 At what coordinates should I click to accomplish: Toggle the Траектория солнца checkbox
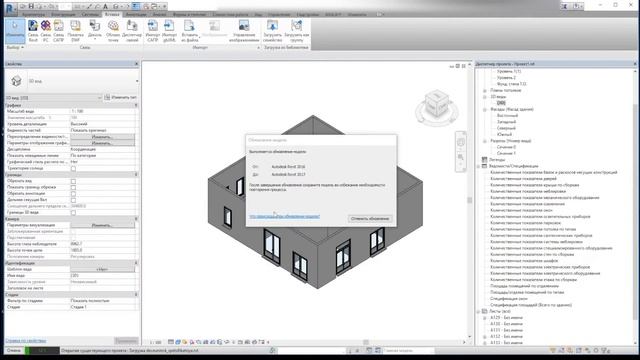click(x=73, y=168)
